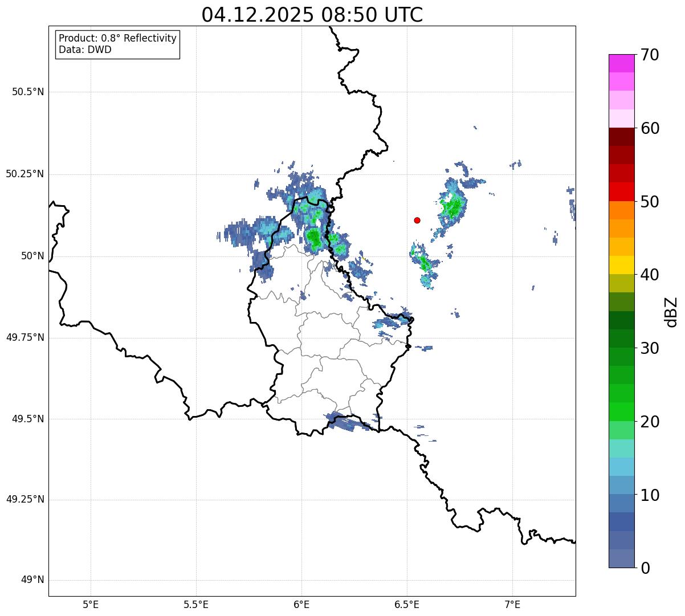Click the colorbar tick label '20'

point(650,422)
